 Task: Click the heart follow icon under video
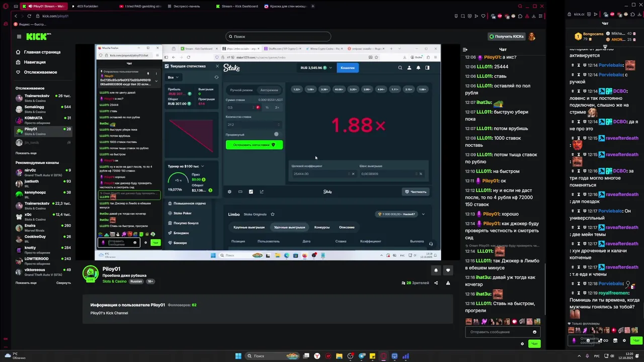tap(448, 270)
